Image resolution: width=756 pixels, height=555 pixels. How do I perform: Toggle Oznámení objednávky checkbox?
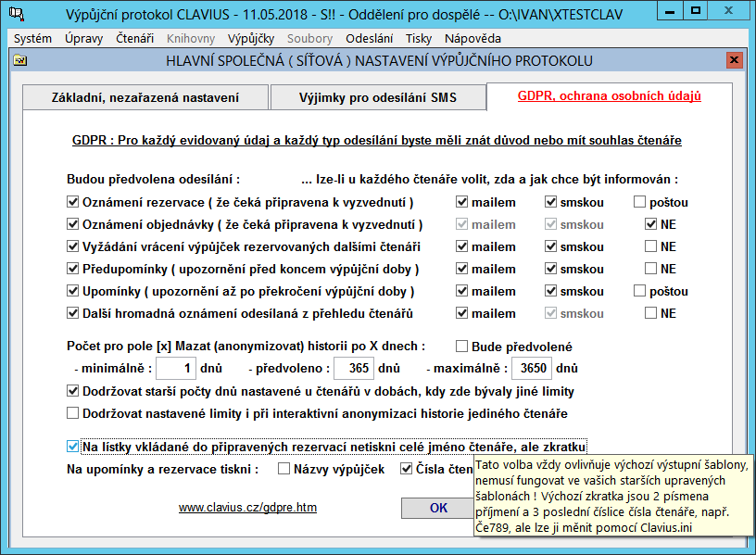(73, 224)
